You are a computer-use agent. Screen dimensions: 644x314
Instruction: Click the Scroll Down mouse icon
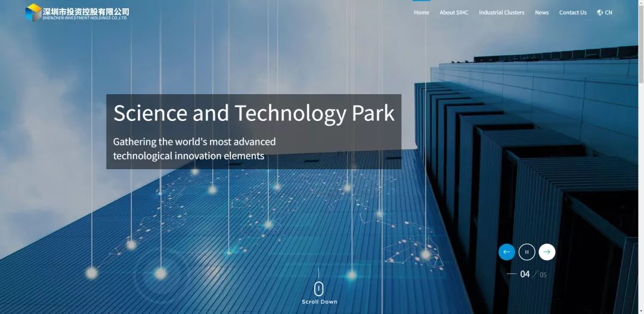[x=319, y=289]
